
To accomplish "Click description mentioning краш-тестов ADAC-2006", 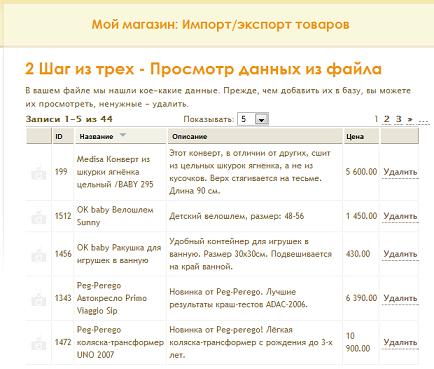I will click(x=238, y=298).
